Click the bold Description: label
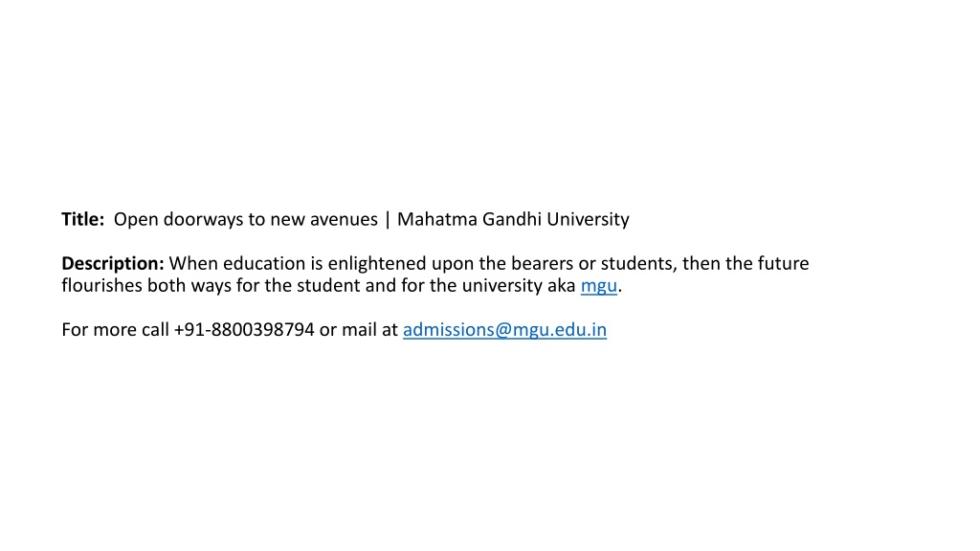 (113, 264)
